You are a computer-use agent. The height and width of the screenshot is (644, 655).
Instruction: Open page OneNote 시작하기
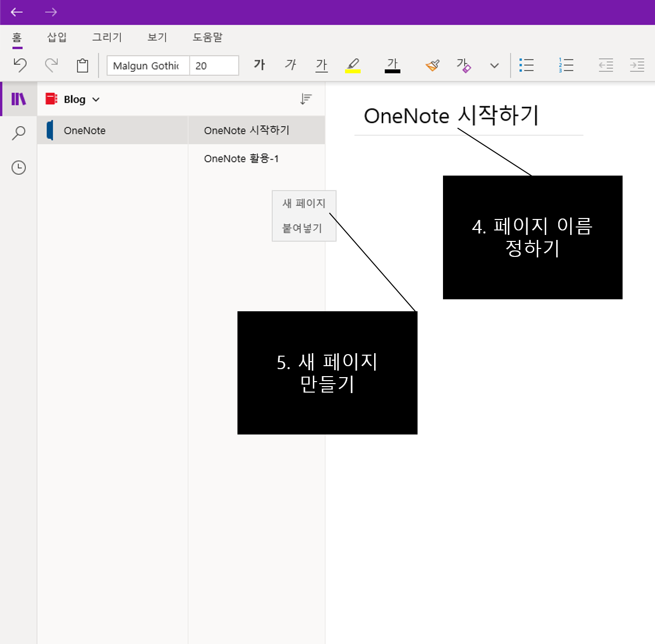256,130
